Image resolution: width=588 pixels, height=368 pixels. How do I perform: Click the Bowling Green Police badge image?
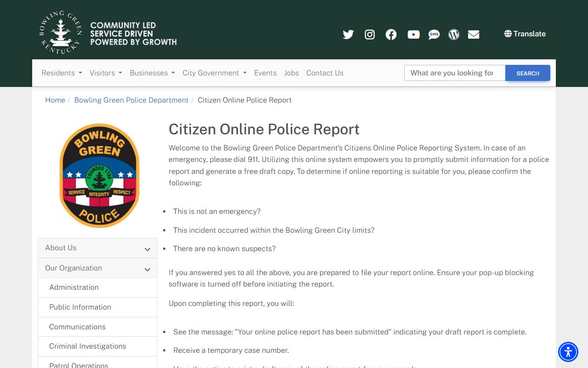pyautogui.click(x=99, y=175)
